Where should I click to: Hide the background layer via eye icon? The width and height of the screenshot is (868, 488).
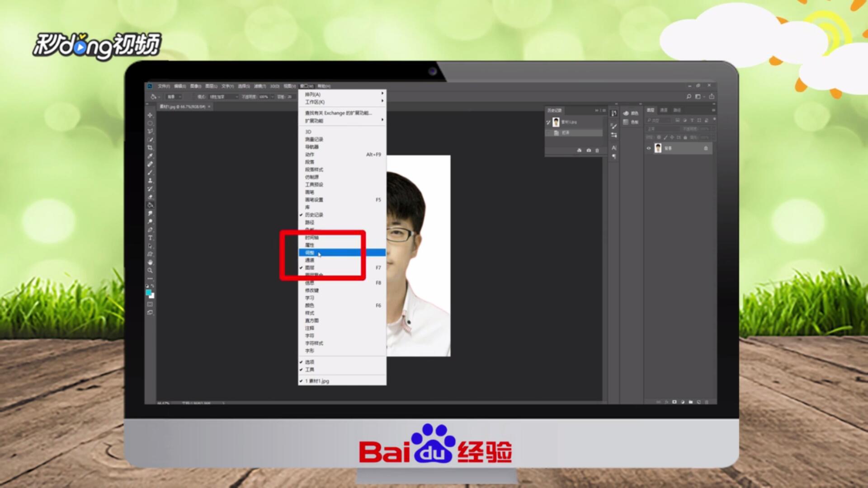click(649, 148)
